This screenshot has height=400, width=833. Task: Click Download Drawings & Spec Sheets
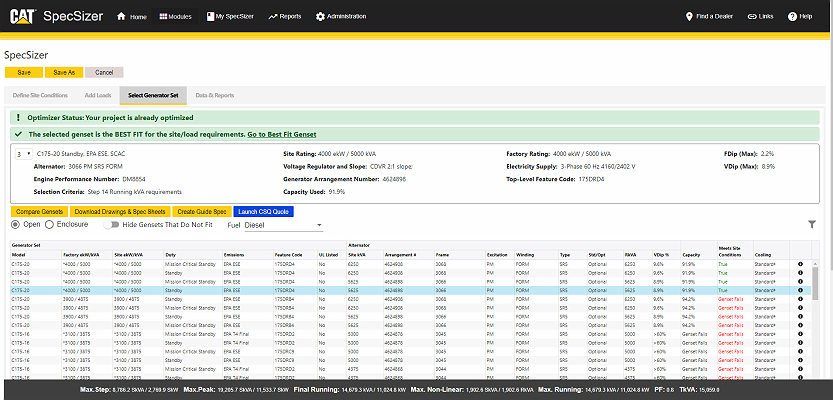click(120, 211)
